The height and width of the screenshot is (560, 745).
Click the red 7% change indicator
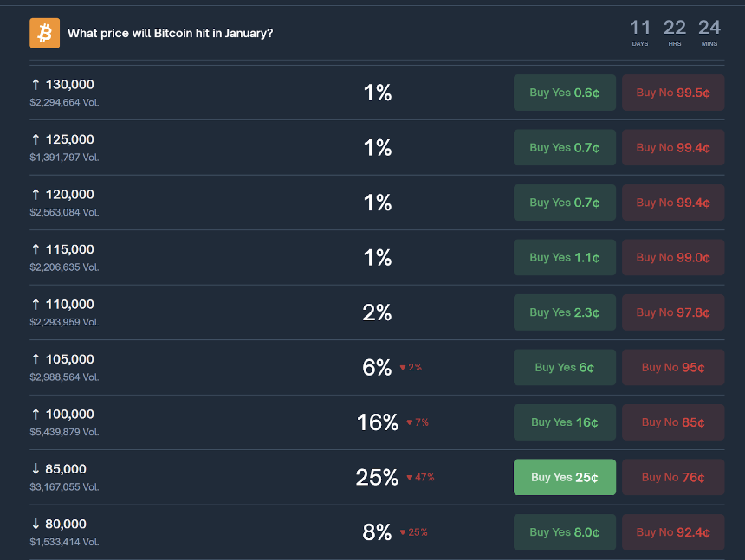click(418, 422)
